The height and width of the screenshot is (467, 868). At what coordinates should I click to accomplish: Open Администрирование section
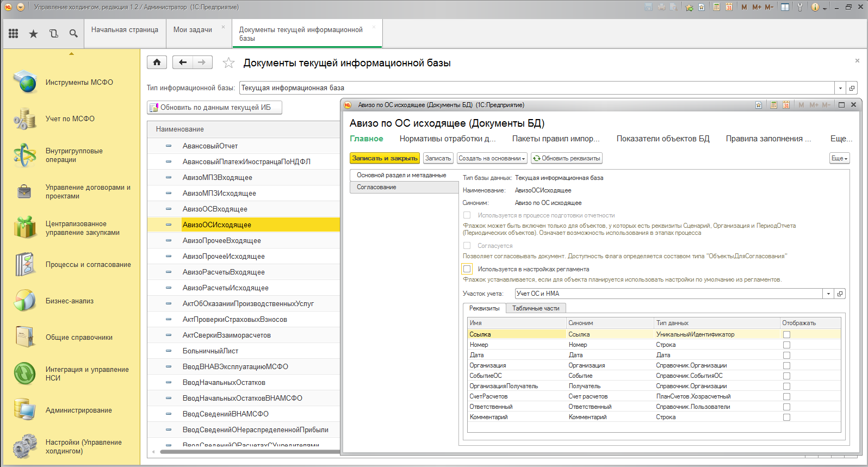coord(71,410)
